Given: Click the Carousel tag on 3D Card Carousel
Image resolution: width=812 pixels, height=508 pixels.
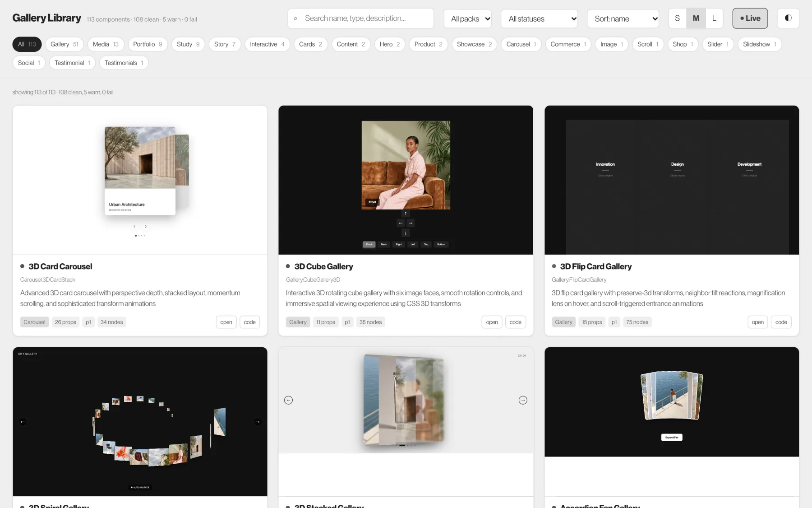Looking at the screenshot, I should coord(34,322).
